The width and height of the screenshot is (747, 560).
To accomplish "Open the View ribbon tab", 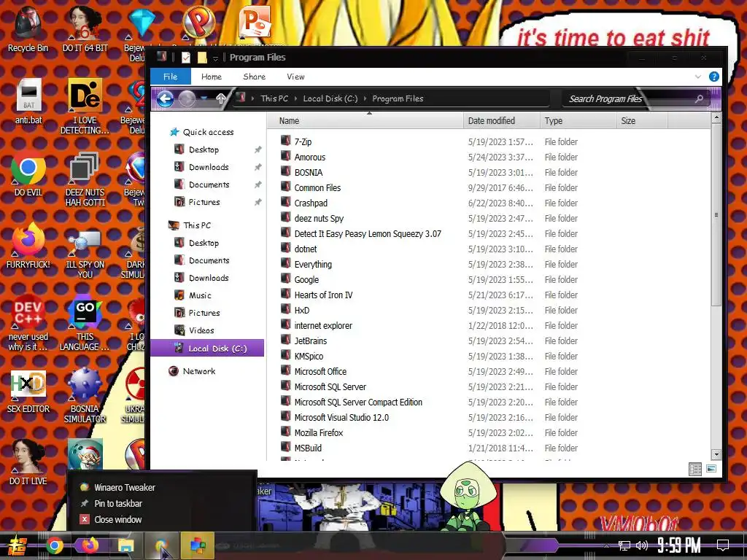I will coord(296,77).
